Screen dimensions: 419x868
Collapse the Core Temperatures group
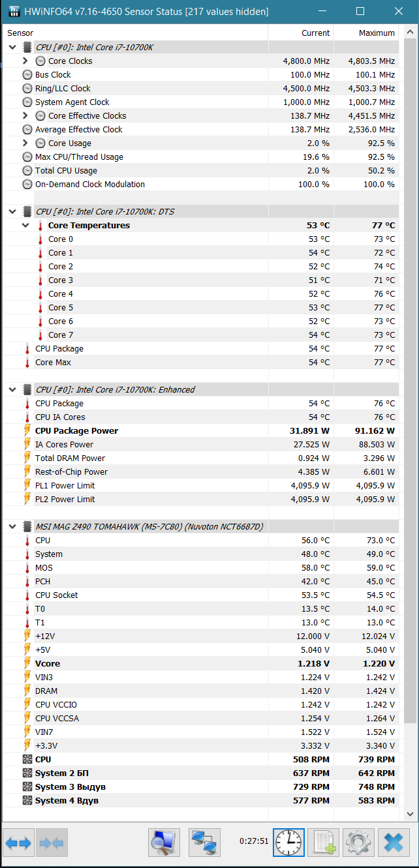point(25,225)
